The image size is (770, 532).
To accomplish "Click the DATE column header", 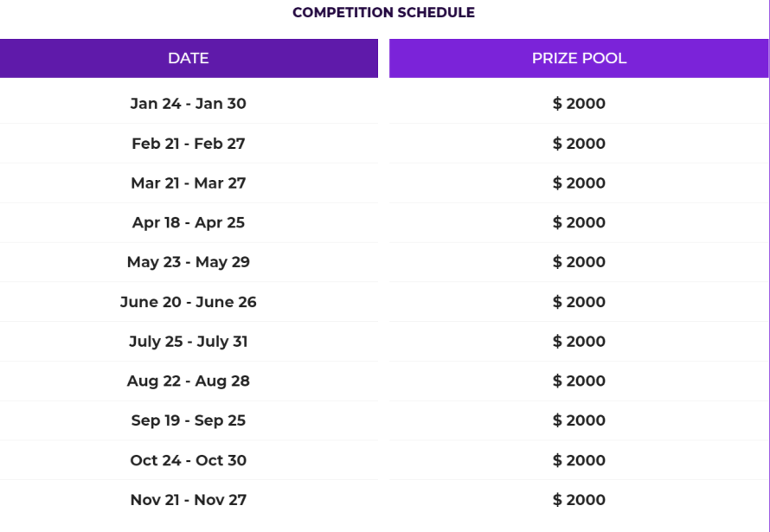I will (189, 59).
